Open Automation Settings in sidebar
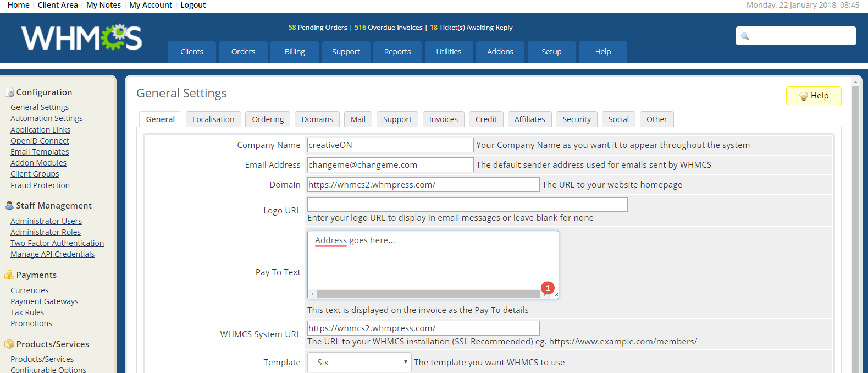Image resolution: width=868 pixels, height=373 pixels. (47, 118)
